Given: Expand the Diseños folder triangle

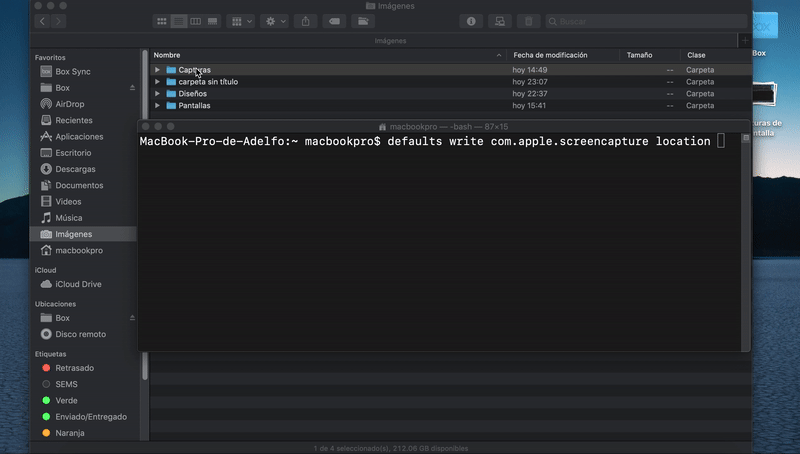Looking at the screenshot, I should (157, 93).
